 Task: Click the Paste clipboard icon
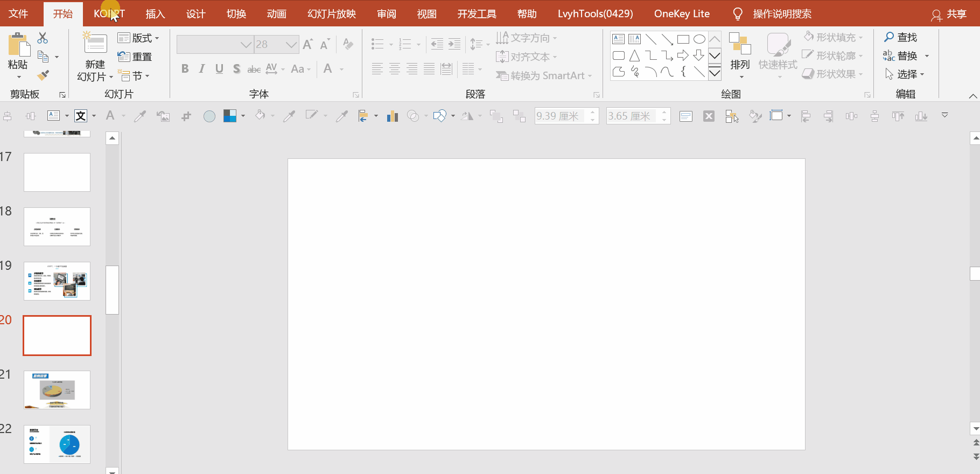point(18,45)
